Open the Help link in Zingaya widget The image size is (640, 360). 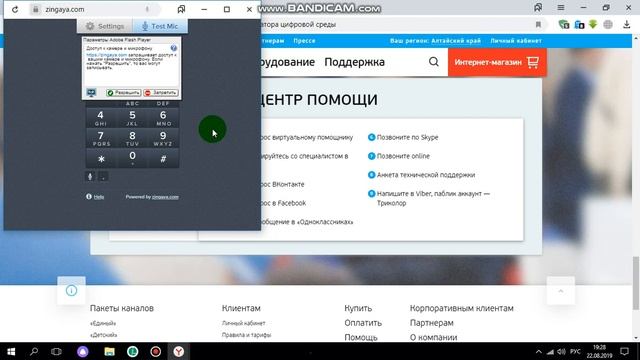click(x=99, y=197)
